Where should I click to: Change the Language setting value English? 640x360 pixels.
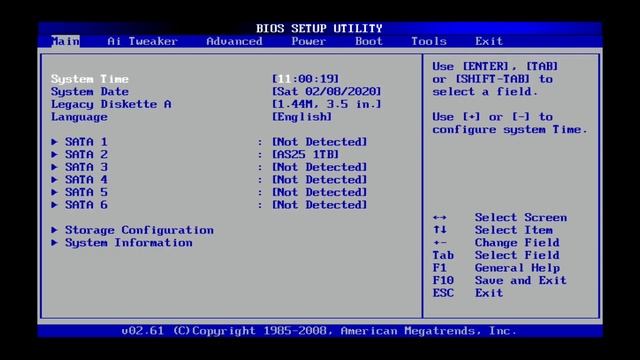coord(302,117)
